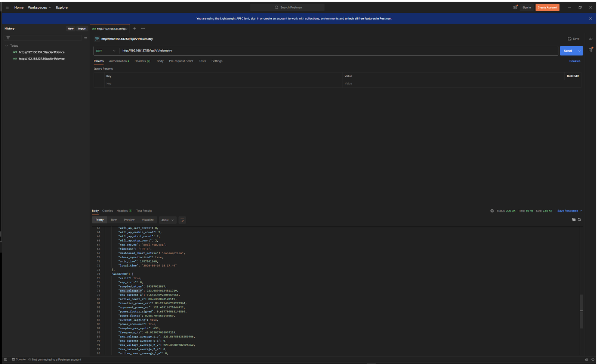Open the two-pane view icon bottom right
The height and width of the screenshot is (364, 598).
click(x=586, y=360)
